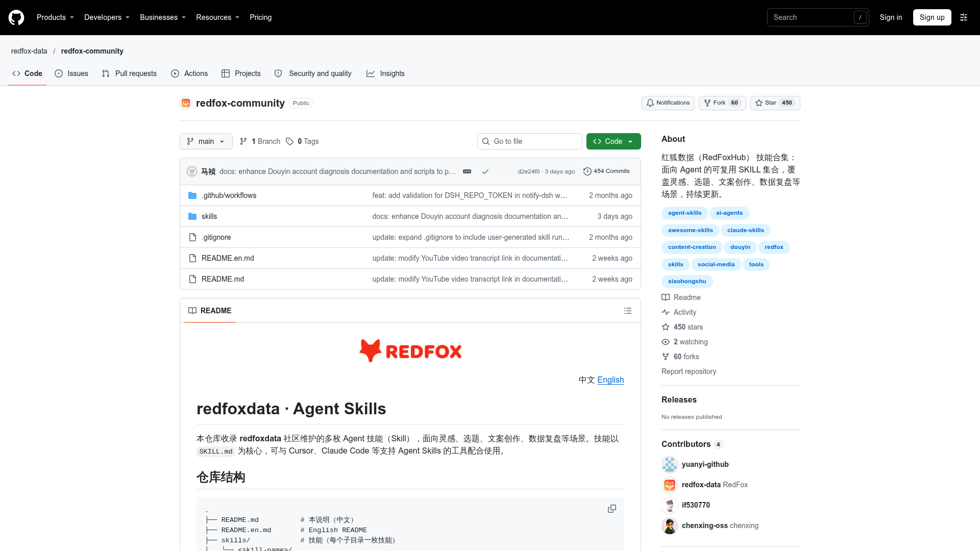Open README.en.md file
980x551 pixels.
pos(228,258)
